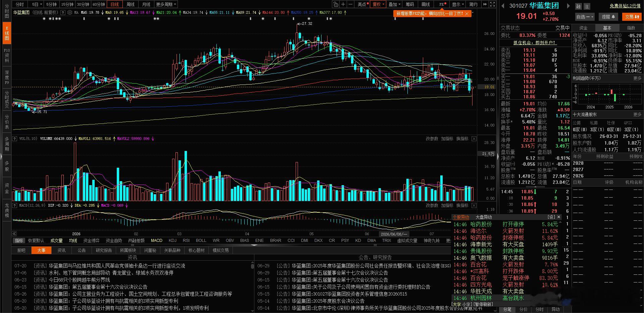Open VOL indicator help question mark
This screenshot has height=313, width=644.
(15, 139)
